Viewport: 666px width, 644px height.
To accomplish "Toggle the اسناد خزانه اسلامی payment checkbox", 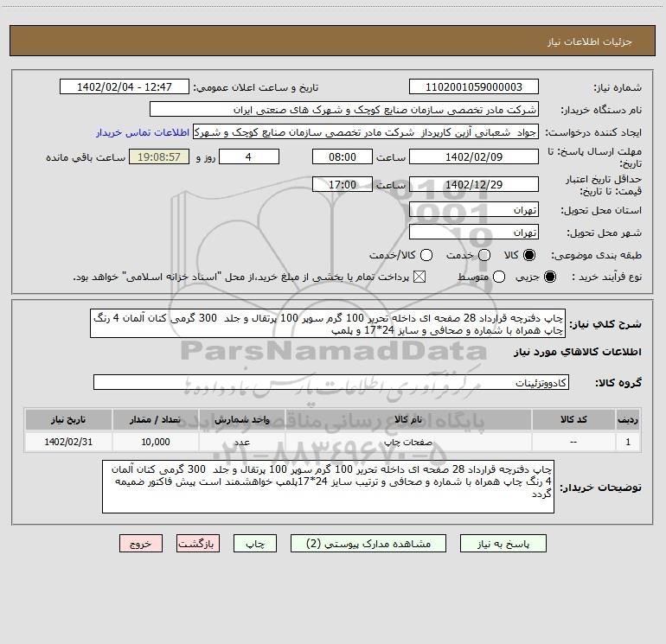I will click(419, 277).
